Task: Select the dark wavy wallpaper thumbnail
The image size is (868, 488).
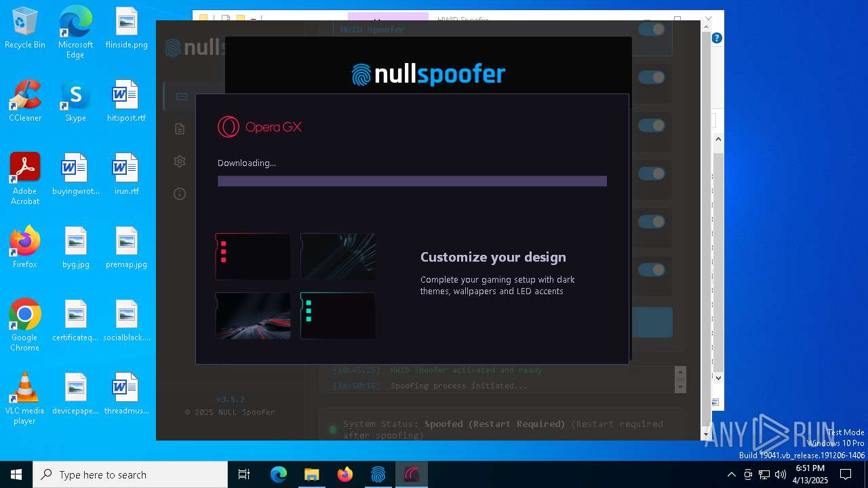Action: click(338, 256)
